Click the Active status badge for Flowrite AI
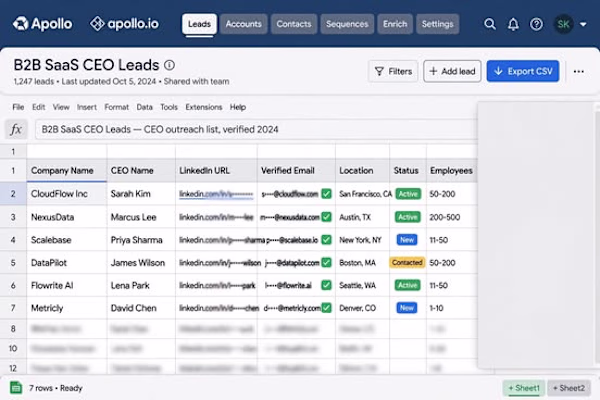Image resolution: width=600 pixels, height=400 pixels. [408, 285]
